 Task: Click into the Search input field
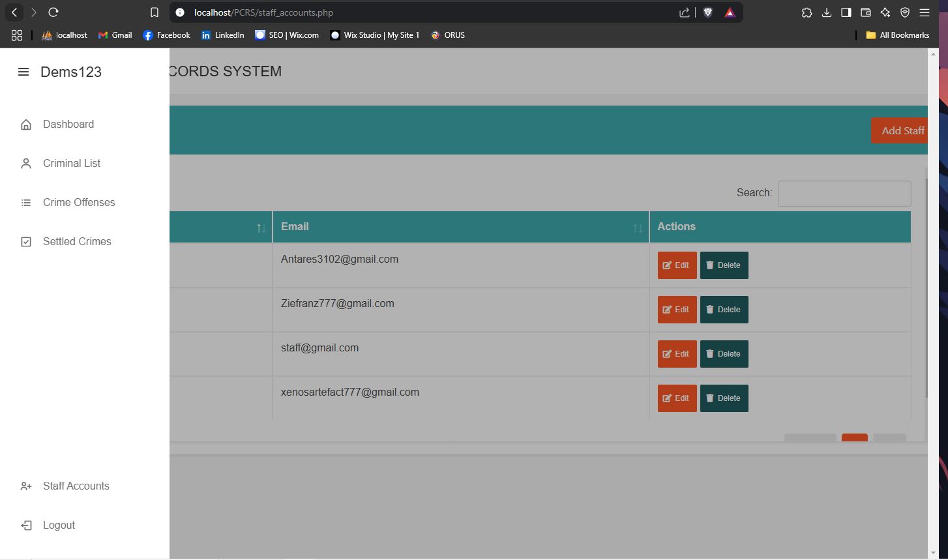[x=844, y=194]
